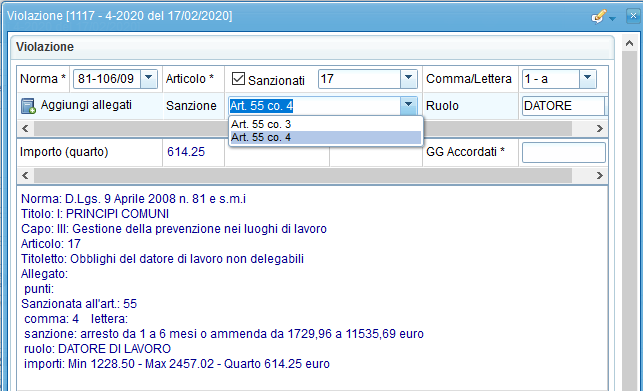Click the GG Accordati input field
Image resolution: width=643 pixels, height=391 pixels.
coord(563,152)
